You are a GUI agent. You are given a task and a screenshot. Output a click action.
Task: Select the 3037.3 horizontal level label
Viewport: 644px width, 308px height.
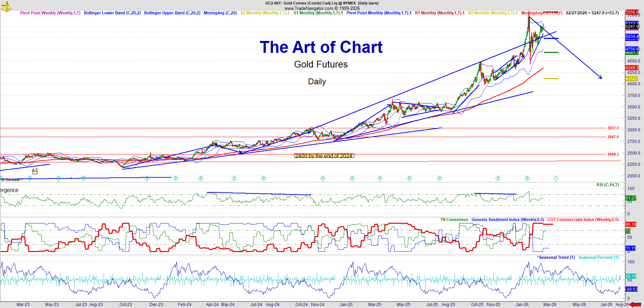click(x=613, y=128)
